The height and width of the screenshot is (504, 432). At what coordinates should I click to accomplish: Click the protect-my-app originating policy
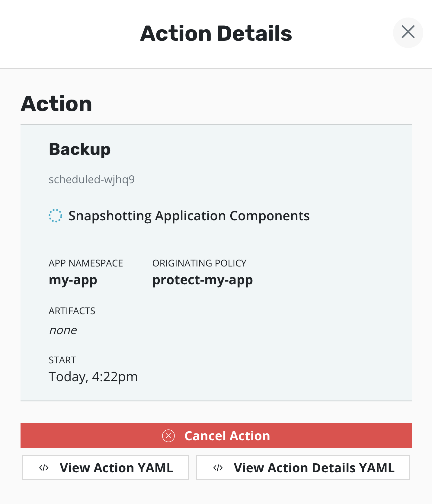[x=202, y=280]
